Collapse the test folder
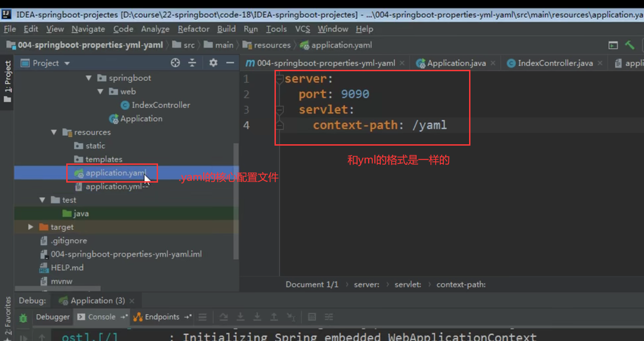 point(42,200)
